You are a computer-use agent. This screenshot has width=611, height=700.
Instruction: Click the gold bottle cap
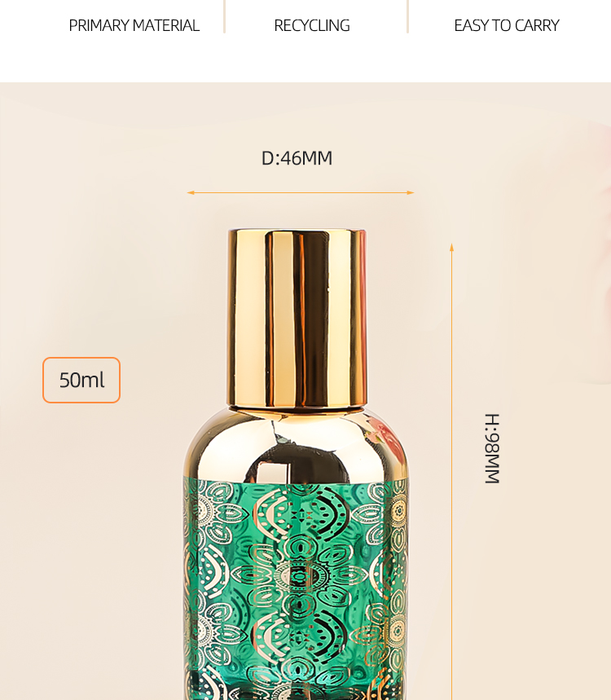297,318
